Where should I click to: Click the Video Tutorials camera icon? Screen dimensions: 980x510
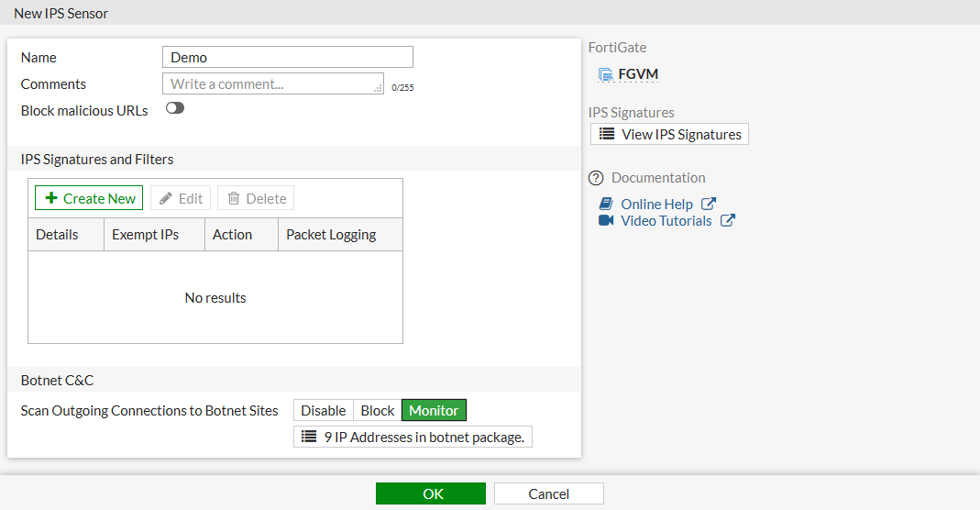(605, 220)
